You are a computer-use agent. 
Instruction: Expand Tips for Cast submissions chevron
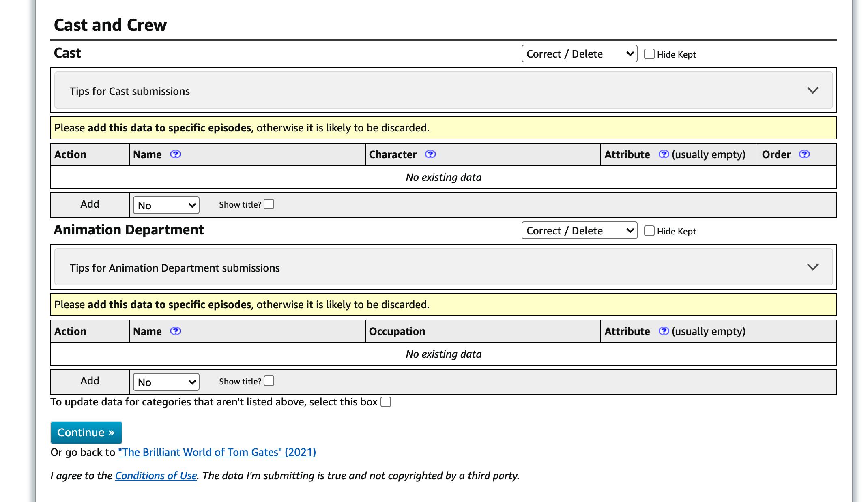click(812, 90)
